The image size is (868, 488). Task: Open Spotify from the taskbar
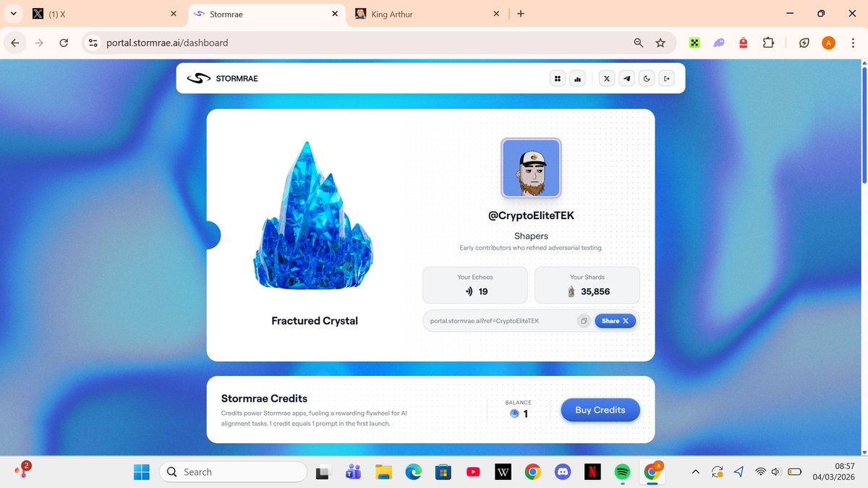tap(622, 472)
